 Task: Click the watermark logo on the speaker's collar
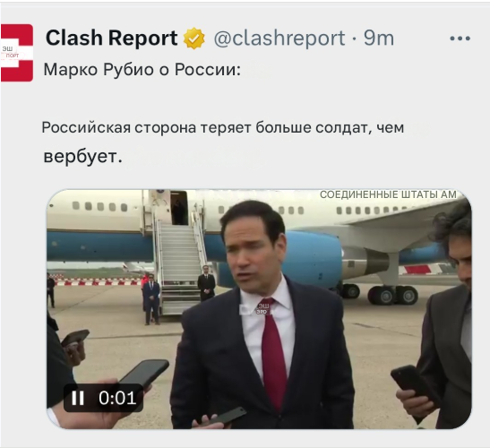tap(262, 308)
